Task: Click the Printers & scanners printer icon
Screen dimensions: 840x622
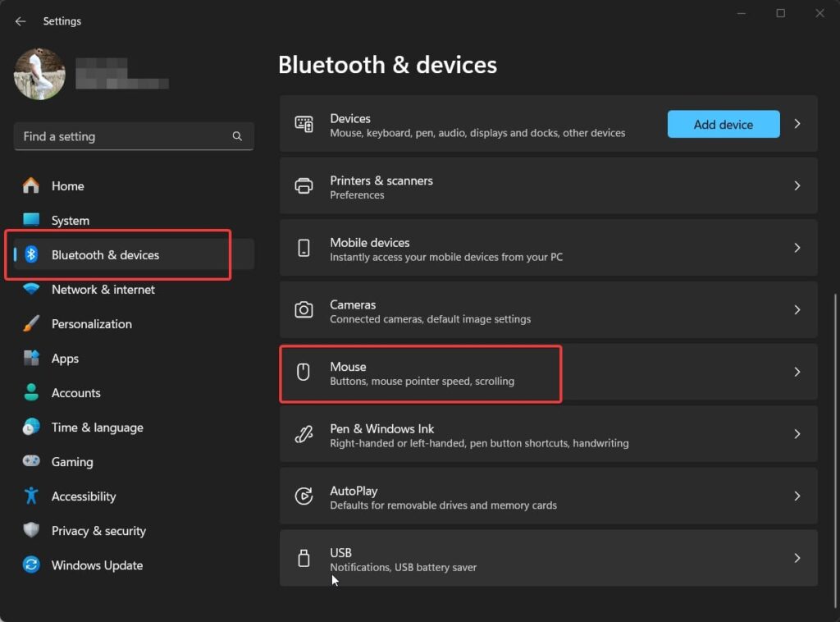Action: (x=304, y=186)
